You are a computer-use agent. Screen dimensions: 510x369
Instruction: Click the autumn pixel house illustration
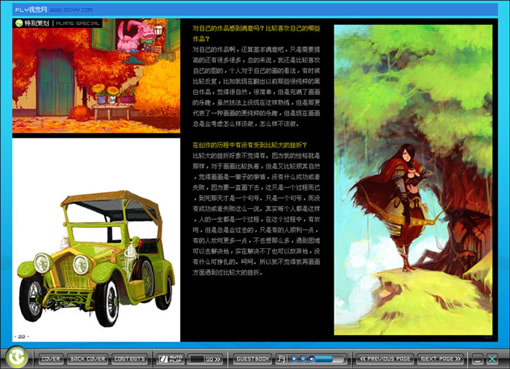[96, 76]
